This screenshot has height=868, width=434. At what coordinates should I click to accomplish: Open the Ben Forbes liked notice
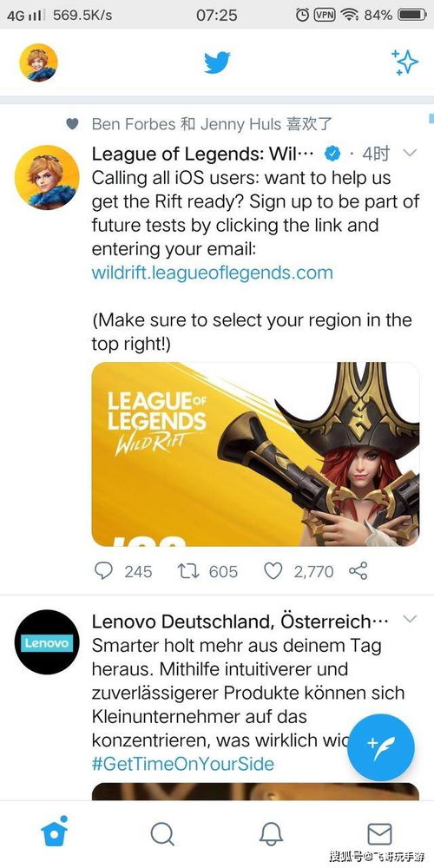tap(212, 124)
